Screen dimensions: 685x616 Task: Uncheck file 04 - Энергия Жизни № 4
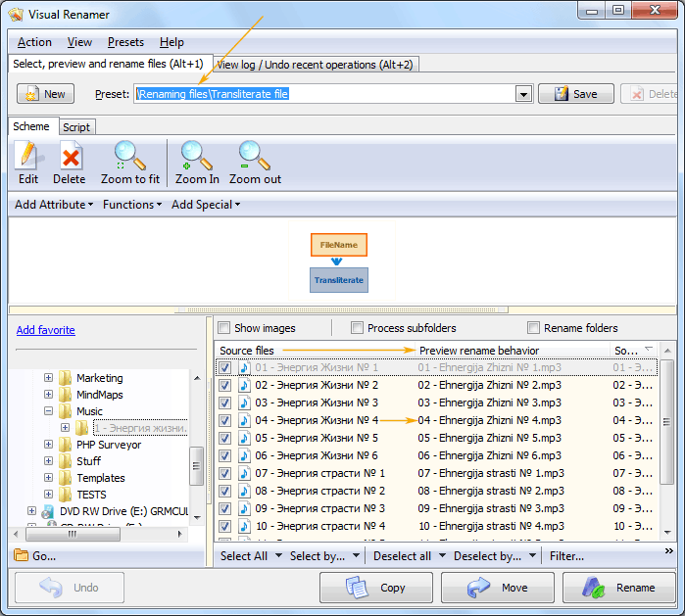tap(224, 420)
